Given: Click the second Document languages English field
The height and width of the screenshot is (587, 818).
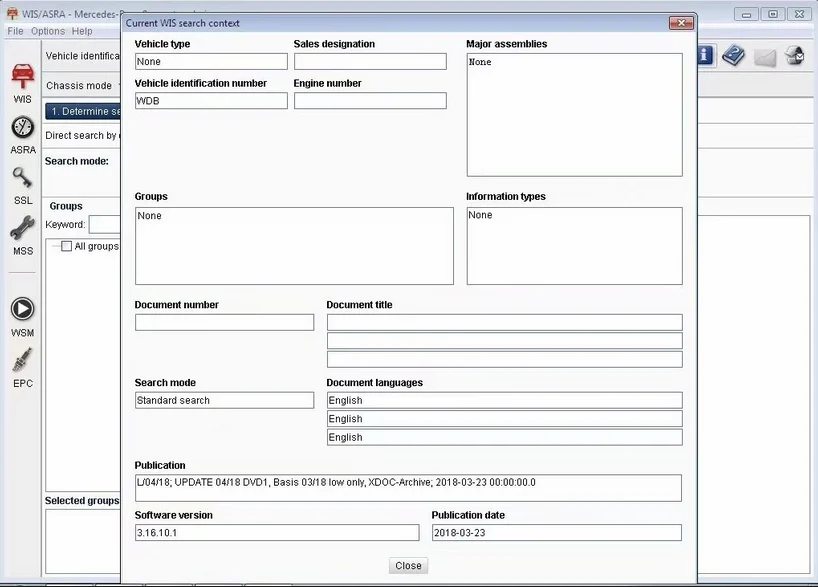Looking at the screenshot, I should point(504,418).
